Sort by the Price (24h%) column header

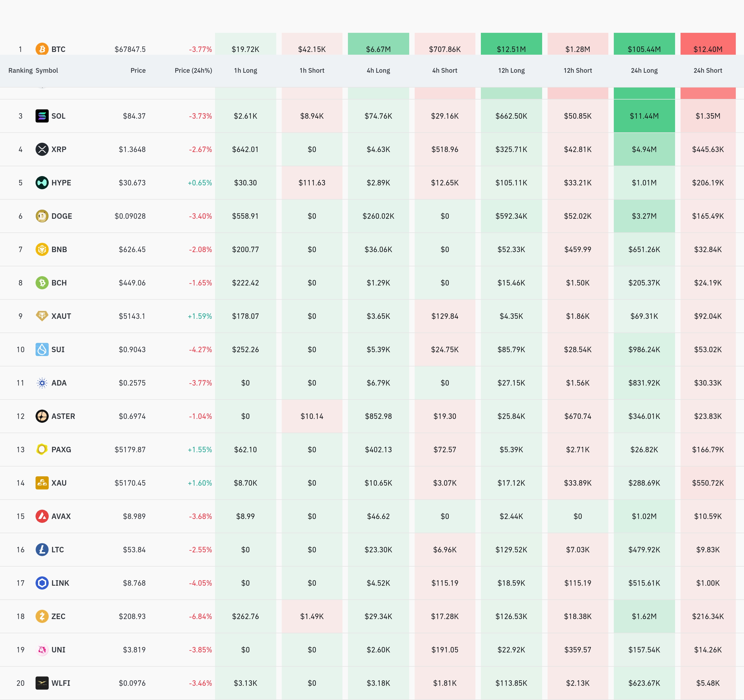[x=193, y=70]
